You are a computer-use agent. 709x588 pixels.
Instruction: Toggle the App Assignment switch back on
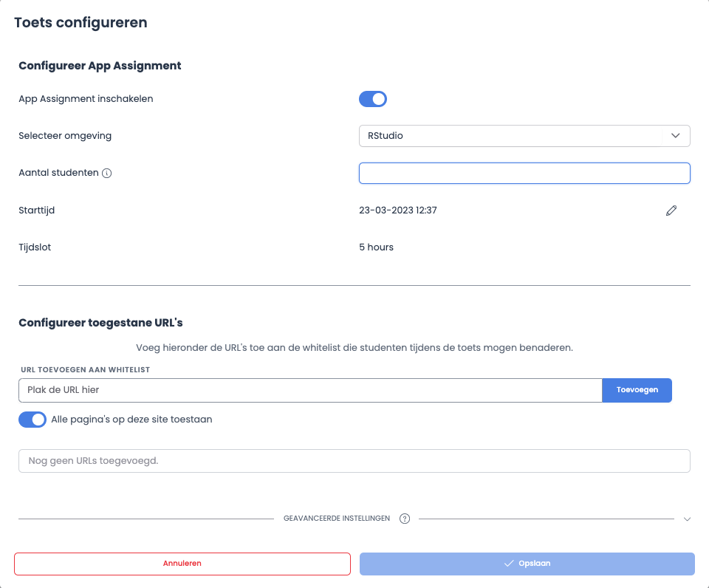[373, 98]
